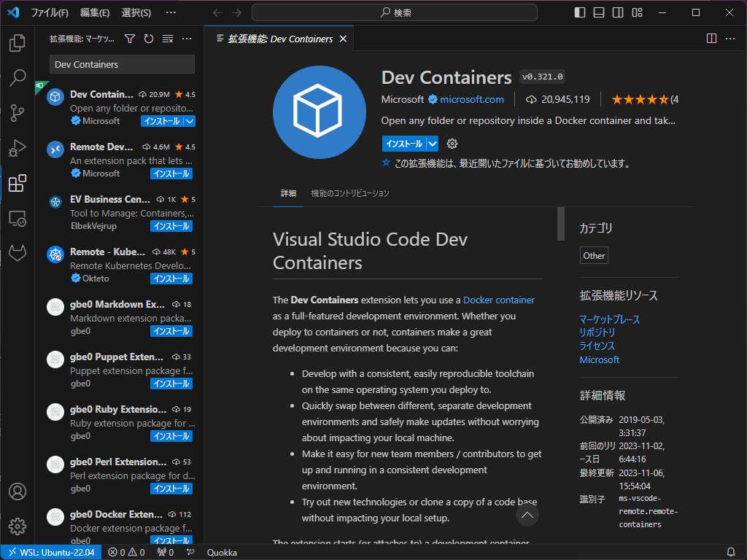This screenshot has height=560, width=747.
Task: Open the Explorer view in activity bar
Action: click(x=18, y=43)
